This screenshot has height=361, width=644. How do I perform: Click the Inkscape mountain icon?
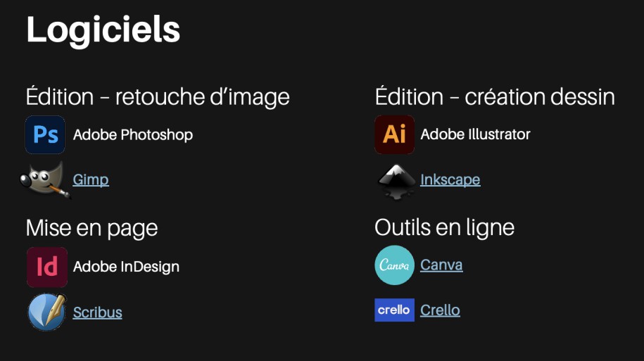[396, 180]
